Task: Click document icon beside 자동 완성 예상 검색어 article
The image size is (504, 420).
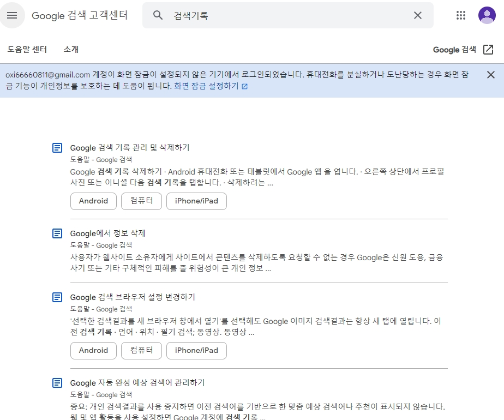Action: pyautogui.click(x=57, y=383)
